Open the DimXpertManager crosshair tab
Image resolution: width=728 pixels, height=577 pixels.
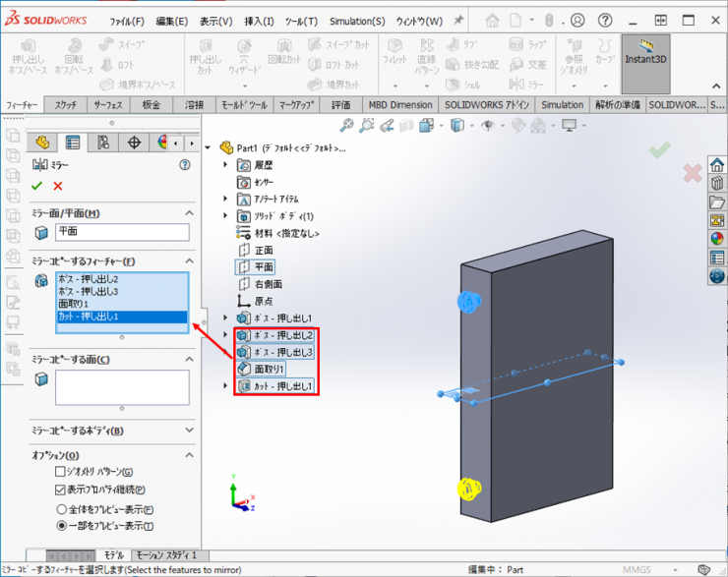pos(134,143)
